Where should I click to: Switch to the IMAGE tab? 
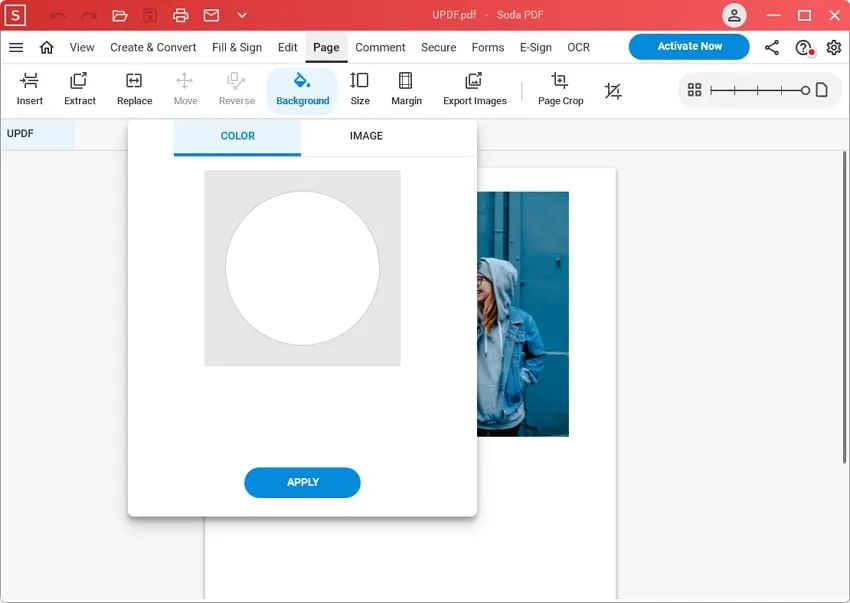click(x=366, y=136)
